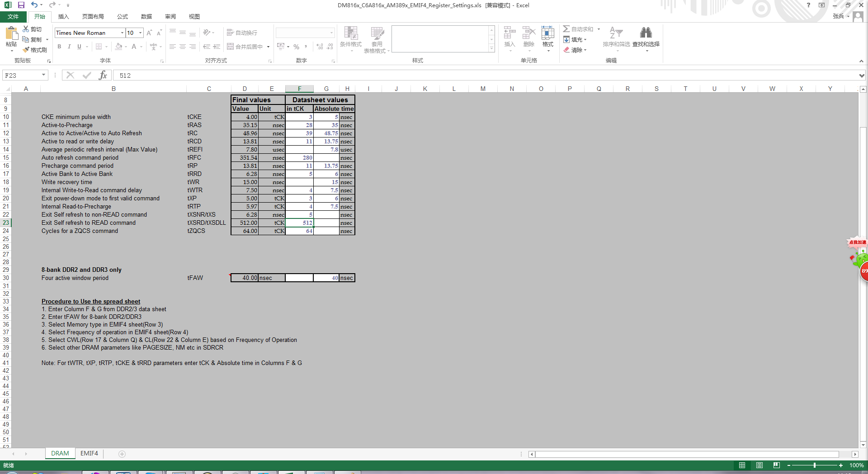Collapse the ribbon with the chevron
The image size is (868, 474).
click(861, 61)
